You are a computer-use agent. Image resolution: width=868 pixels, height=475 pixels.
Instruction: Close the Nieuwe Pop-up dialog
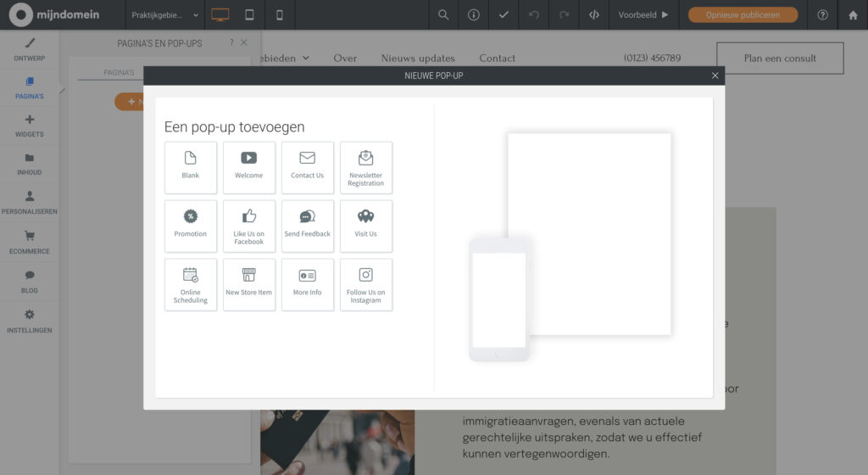click(x=715, y=75)
